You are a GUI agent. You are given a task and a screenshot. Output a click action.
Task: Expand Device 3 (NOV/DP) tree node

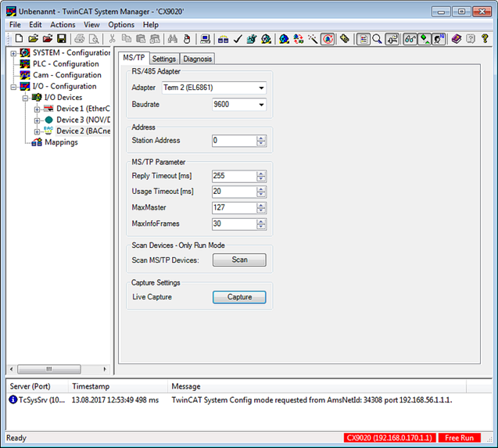[37, 120]
